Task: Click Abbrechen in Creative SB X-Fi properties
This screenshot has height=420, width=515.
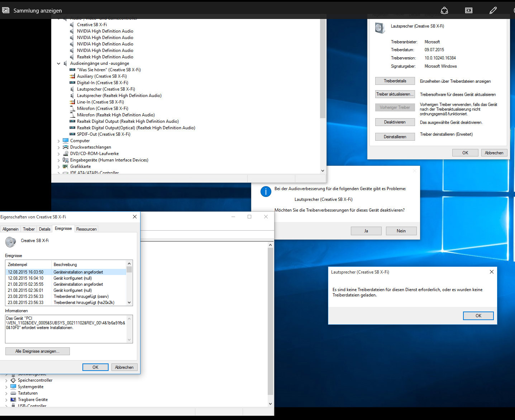Action: click(124, 367)
